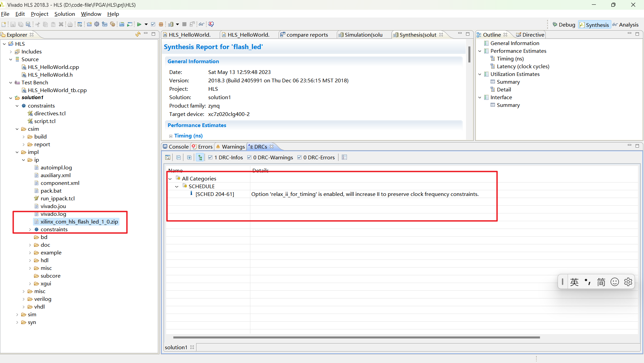The width and height of the screenshot is (644, 363).
Task: Expand all DRC entries plus icon
Action: point(189,157)
